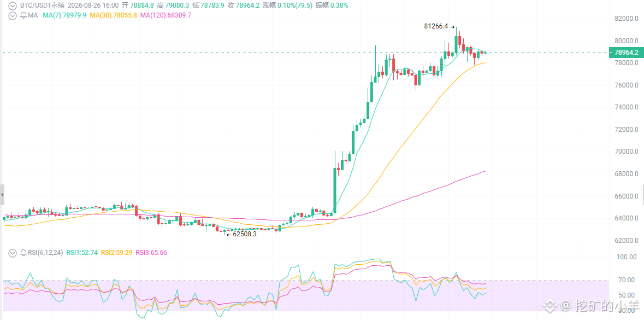
Task: Click the 74000.0 price axis label
Action: point(627,108)
